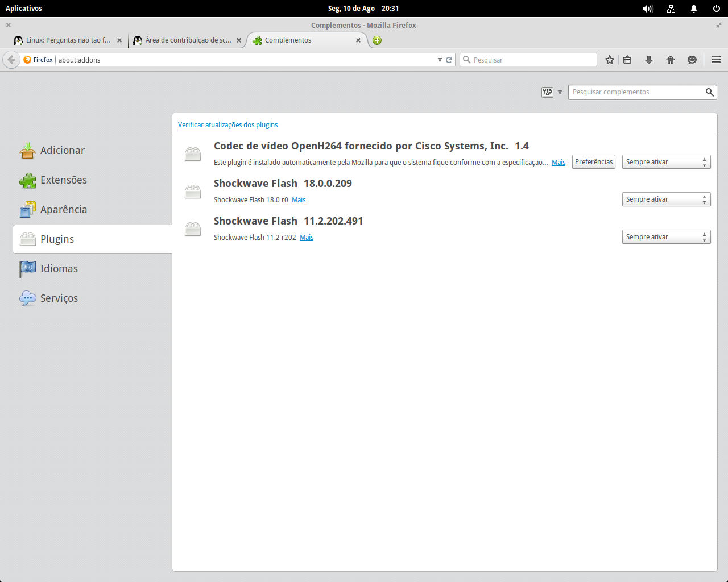Click Mais link for Shockwave Flash 18.0

pos(299,200)
